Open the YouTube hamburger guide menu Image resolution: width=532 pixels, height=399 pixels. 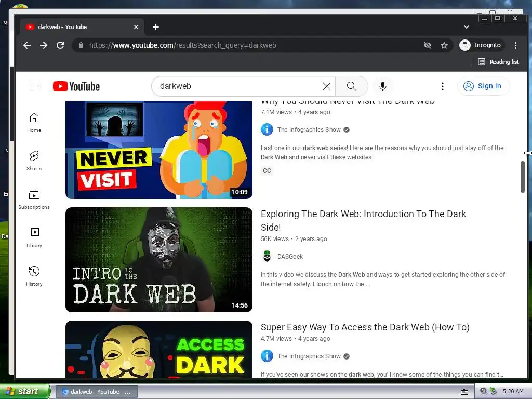pos(34,86)
